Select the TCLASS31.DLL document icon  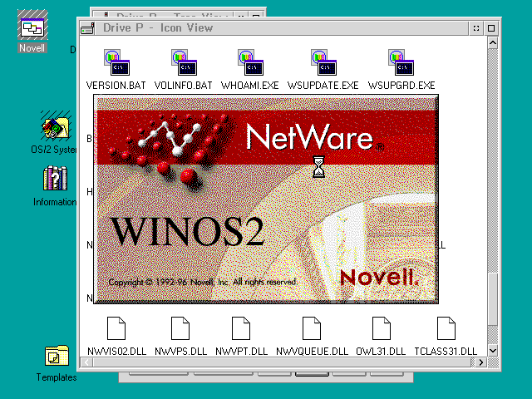click(446, 328)
